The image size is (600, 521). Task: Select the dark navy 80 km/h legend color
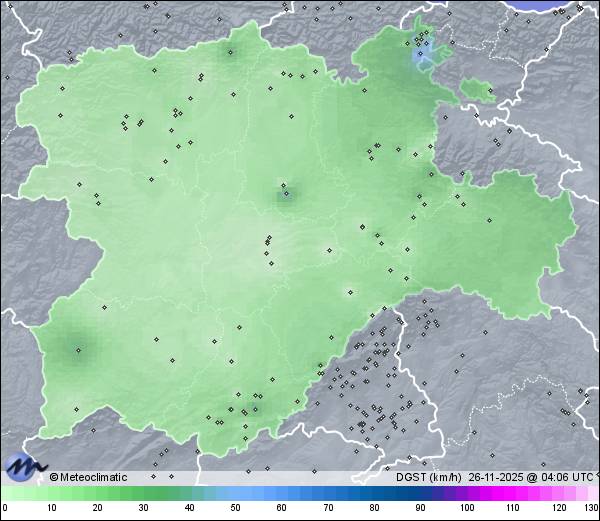click(374, 494)
